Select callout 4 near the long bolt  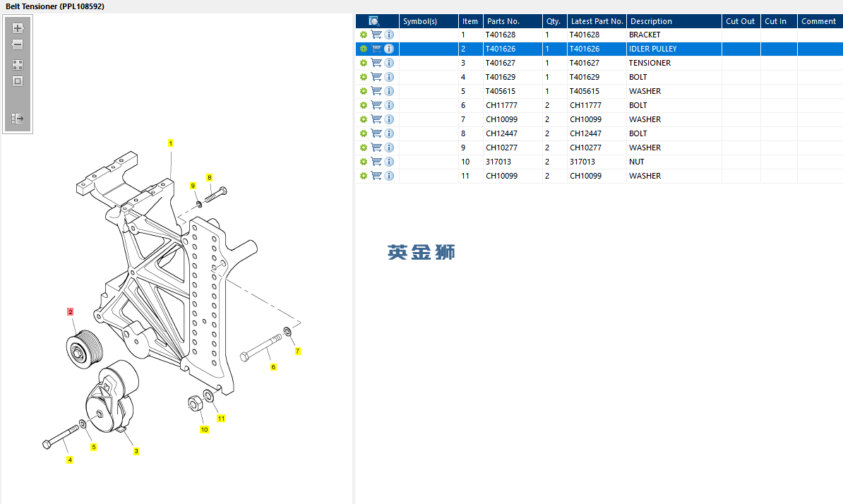tap(69, 460)
